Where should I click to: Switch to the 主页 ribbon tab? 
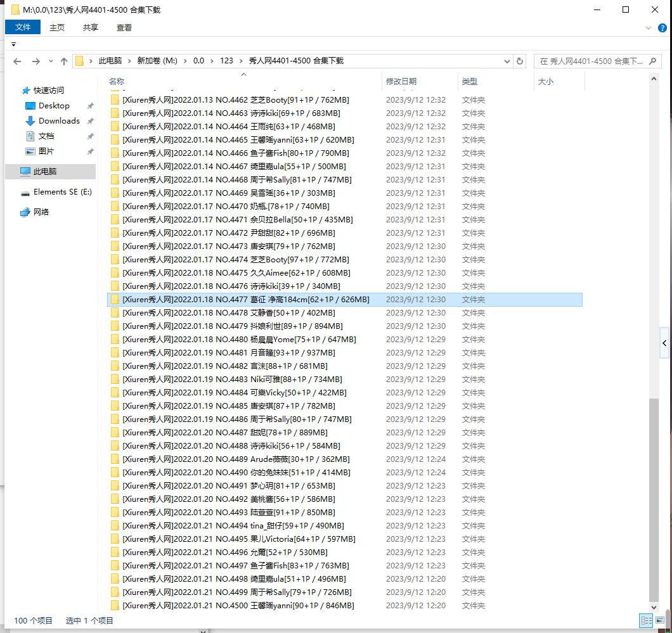click(57, 27)
